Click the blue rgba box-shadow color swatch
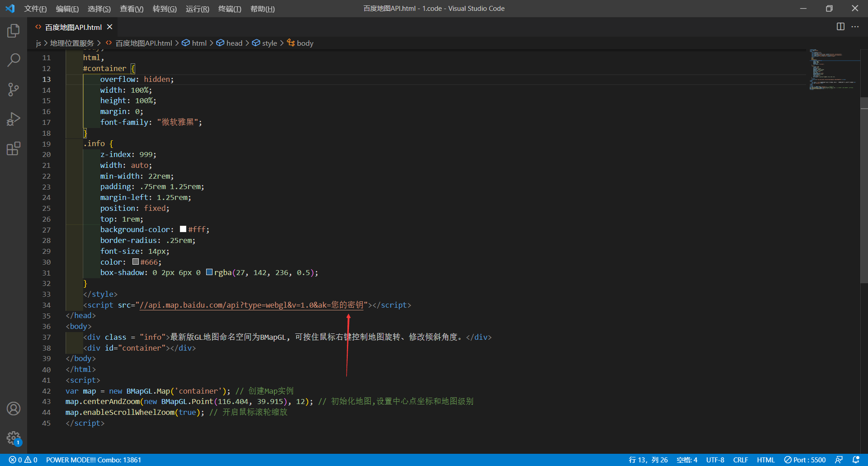This screenshot has height=466, width=868. click(209, 272)
